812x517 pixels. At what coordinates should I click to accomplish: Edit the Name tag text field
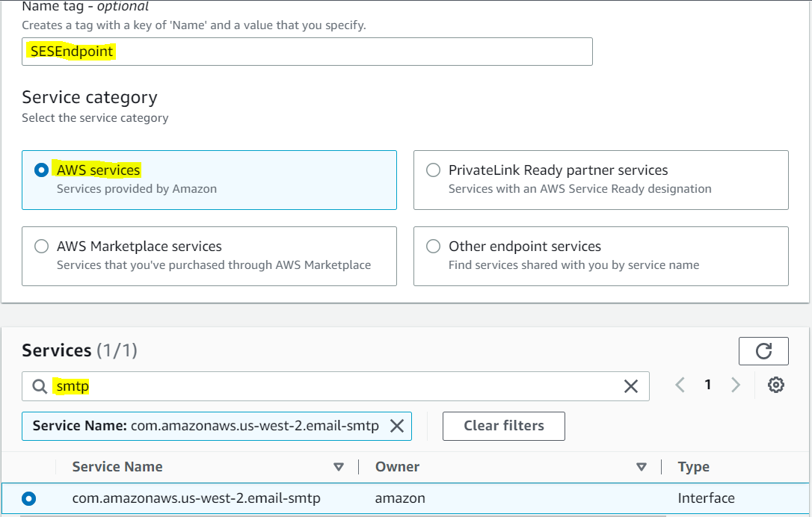307,52
